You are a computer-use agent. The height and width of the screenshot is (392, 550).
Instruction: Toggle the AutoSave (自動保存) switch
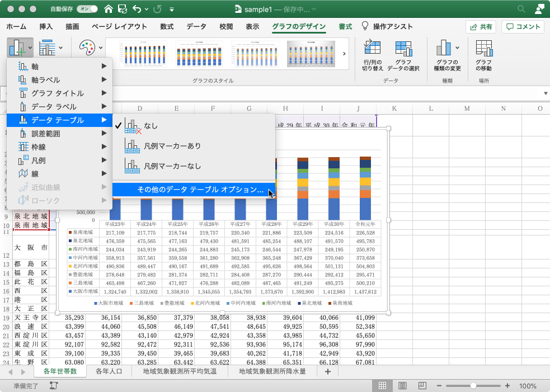(x=88, y=10)
